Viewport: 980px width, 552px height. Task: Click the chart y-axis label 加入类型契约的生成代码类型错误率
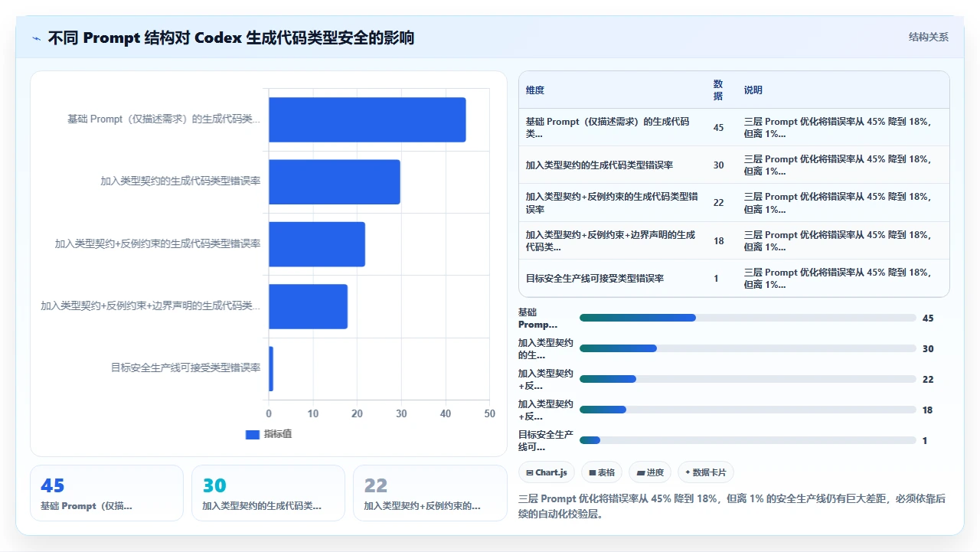(181, 181)
